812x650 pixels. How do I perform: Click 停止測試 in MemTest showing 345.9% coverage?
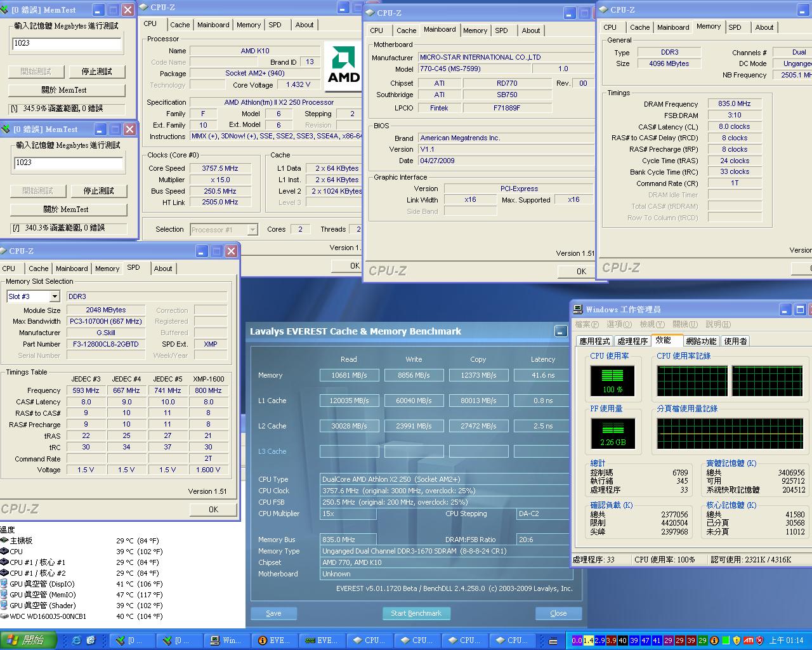(97, 71)
